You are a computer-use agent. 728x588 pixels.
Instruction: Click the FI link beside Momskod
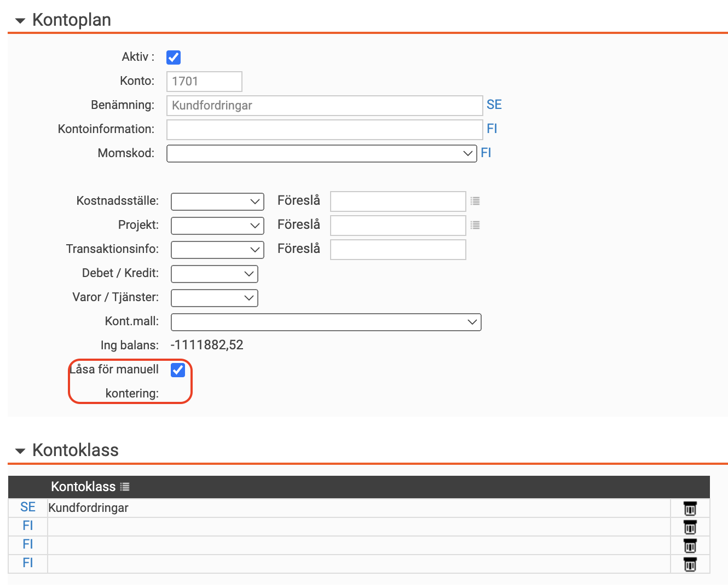point(486,153)
